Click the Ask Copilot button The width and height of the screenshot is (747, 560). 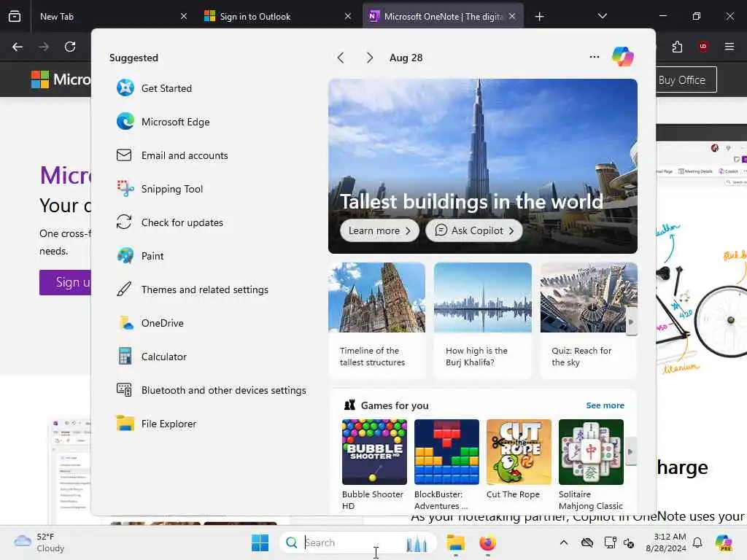474,230
